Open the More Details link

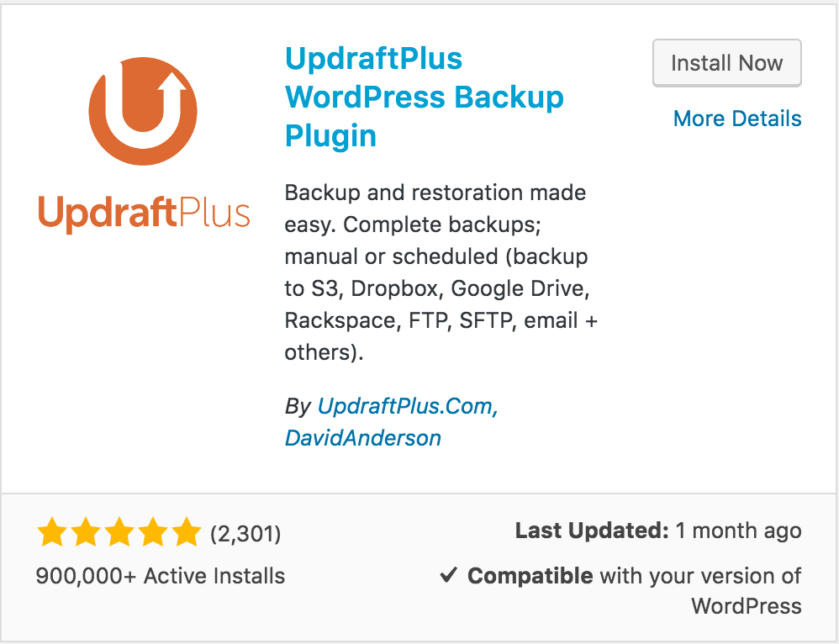[x=737, y=119]
